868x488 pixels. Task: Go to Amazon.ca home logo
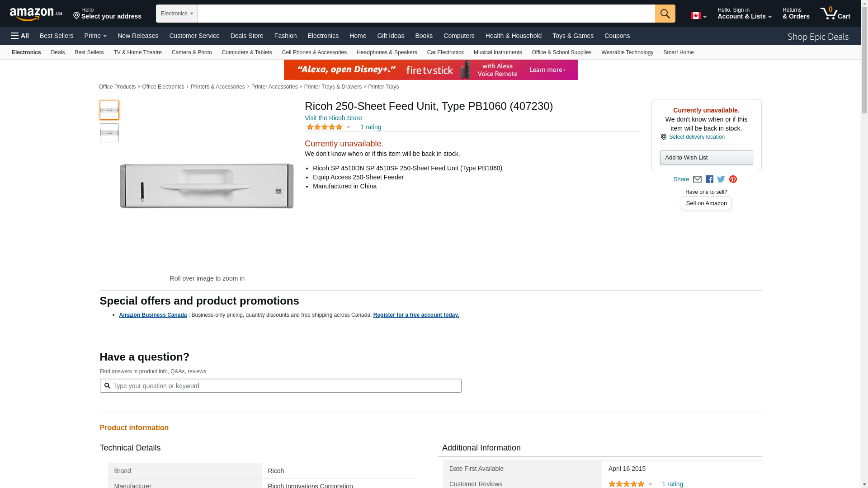point(36,14)
